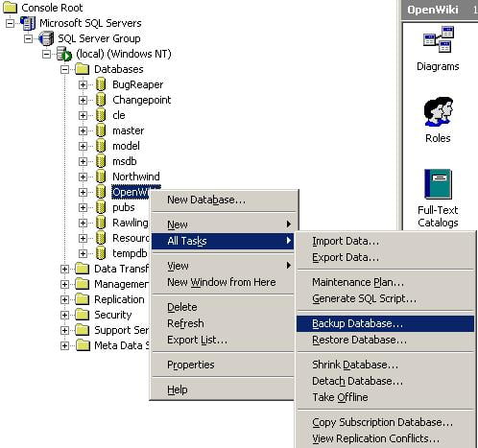Expand the Replication folder node
Viewport: 478px width, 448px height.
point(64,299)
